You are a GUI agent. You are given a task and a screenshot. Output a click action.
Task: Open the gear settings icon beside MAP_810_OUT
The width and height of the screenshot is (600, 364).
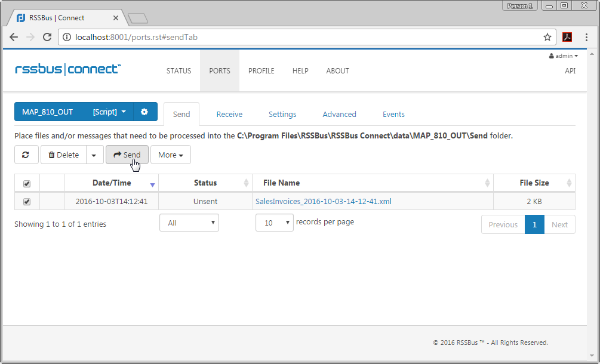(144, 112)
